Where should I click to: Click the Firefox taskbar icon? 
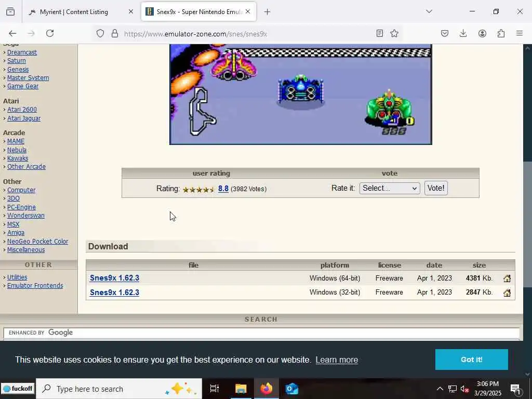[x=267, y=389]
